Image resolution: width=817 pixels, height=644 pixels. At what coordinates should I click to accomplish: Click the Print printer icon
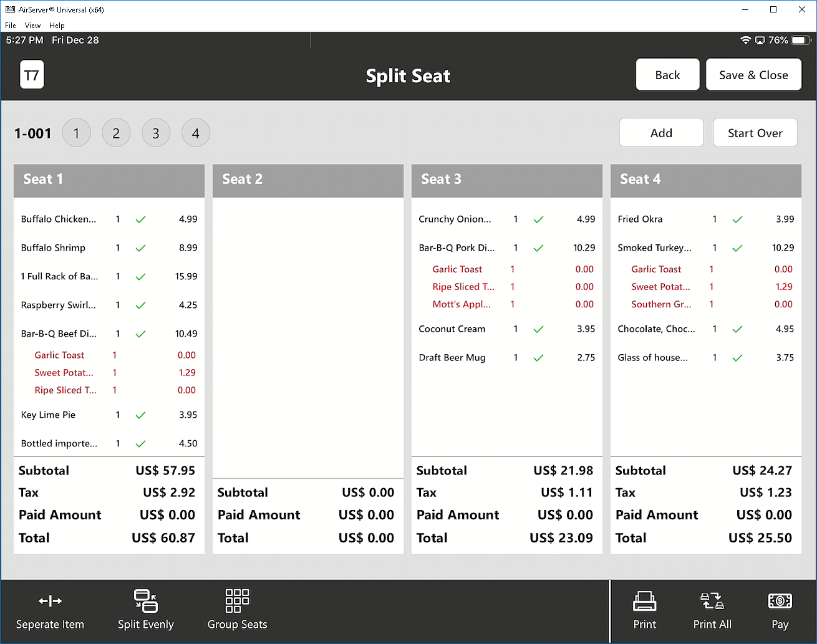[x=644, y=601]
